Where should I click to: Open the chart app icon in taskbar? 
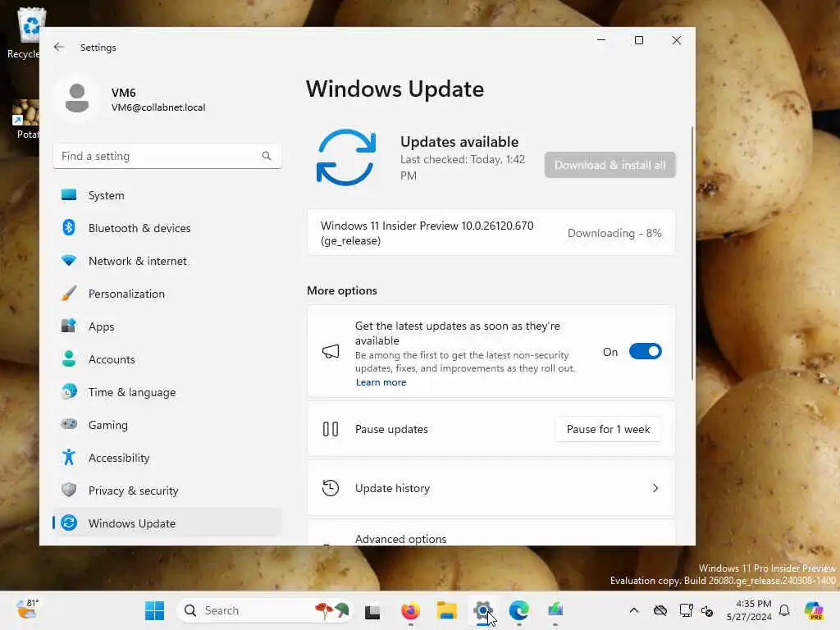point(555,610)
